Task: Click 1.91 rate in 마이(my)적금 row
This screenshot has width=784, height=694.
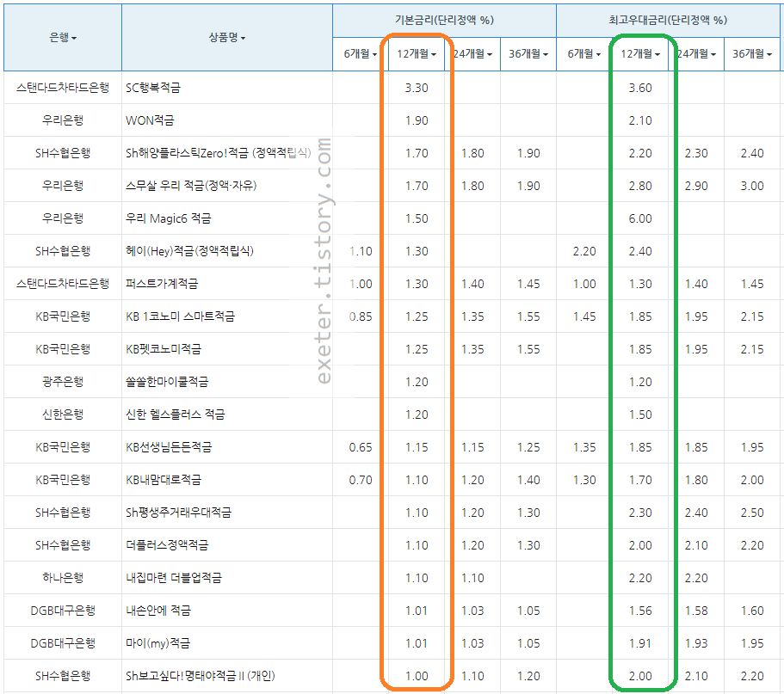Action: [x=640, y=643]
